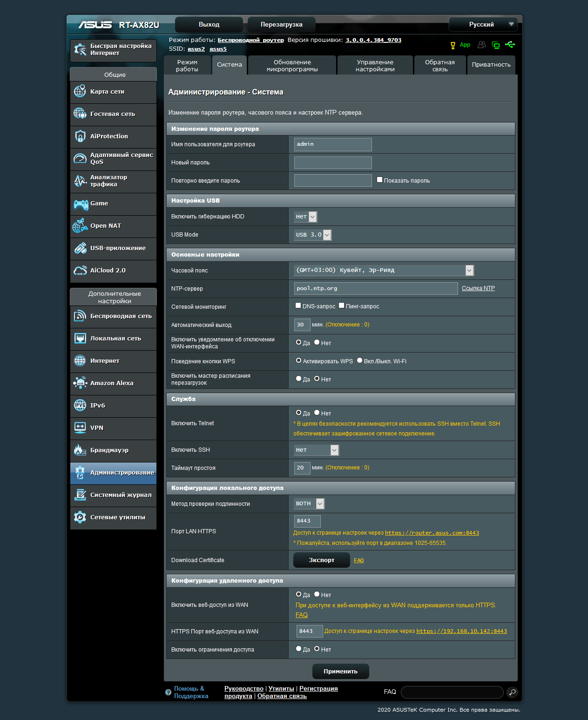Open Интернет globe icon
588x720 pixels.
[80, 360]
